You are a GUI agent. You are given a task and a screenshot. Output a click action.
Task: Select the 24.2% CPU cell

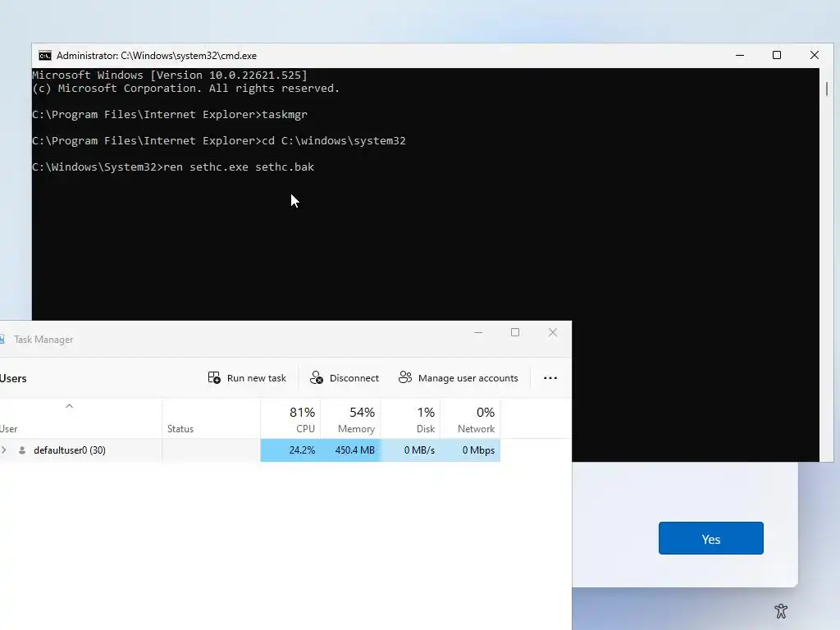pos(291,450)
